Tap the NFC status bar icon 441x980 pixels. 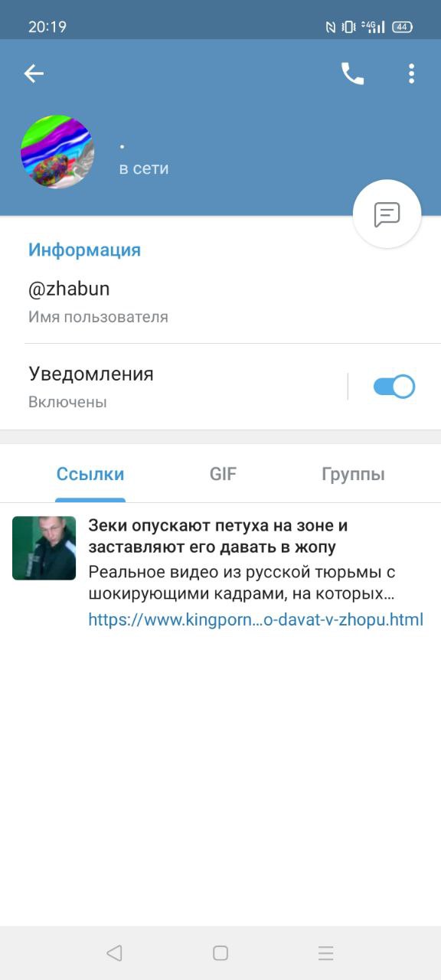coord(331,27)
